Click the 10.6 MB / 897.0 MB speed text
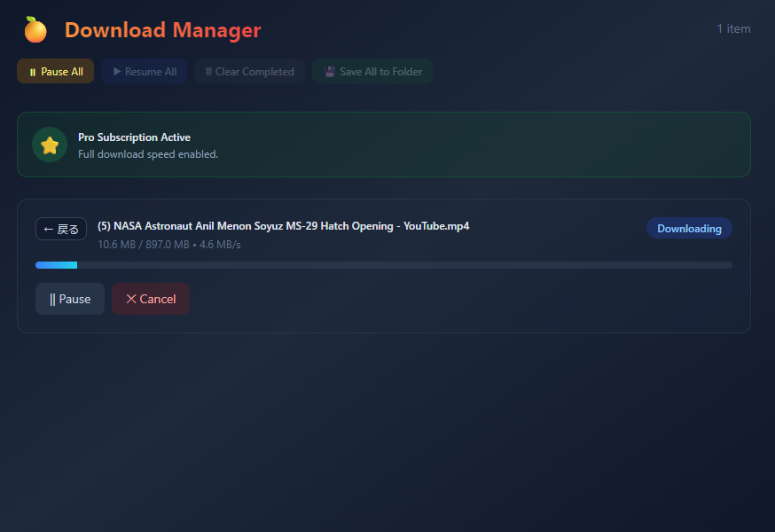Viewport: 775px width, 532px height. point(169,244)
